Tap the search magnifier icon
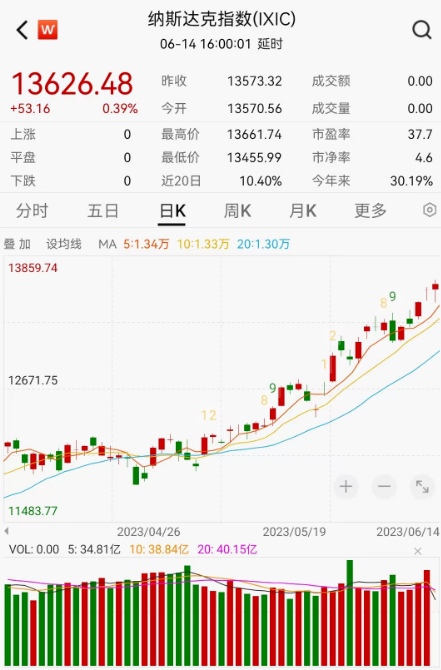This screenshot has height=670, width=441. pos(421,30)
